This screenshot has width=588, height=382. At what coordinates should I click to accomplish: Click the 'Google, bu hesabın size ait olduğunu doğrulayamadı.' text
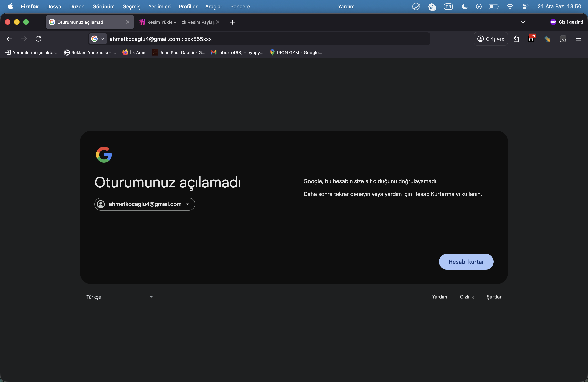click(x=370, y=181)
